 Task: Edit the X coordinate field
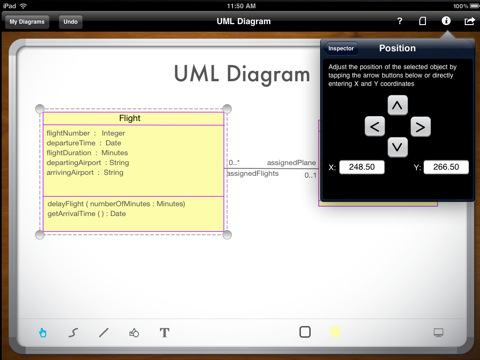click(x=362, y=167)
